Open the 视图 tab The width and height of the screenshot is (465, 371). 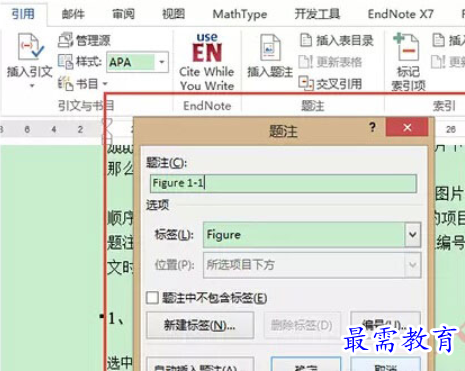click(x=173, y=14)
